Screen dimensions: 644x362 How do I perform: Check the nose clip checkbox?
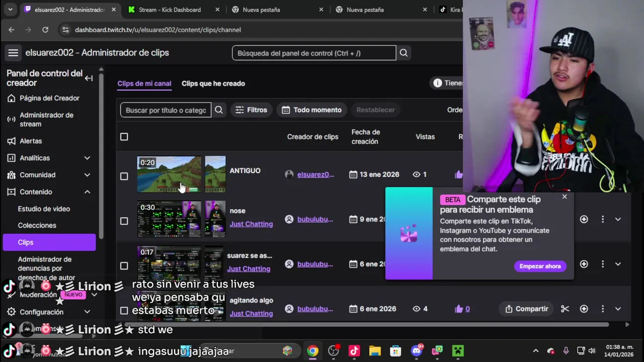tap(124, 221)
